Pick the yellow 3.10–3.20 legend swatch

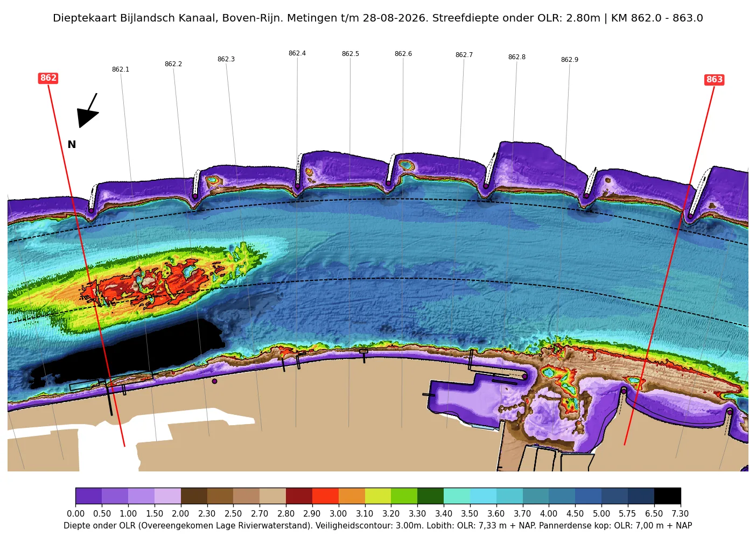[378, 496]
